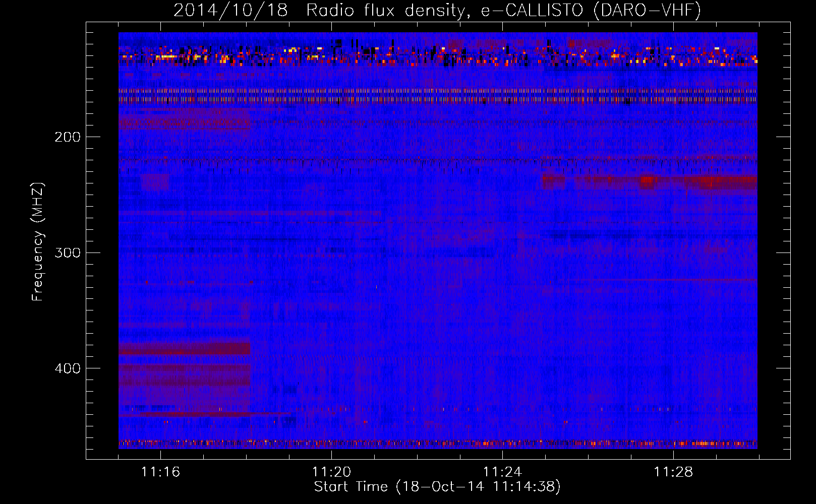Click the 300 frequency tick label
816x504 pixels.
tap(68, 253)
